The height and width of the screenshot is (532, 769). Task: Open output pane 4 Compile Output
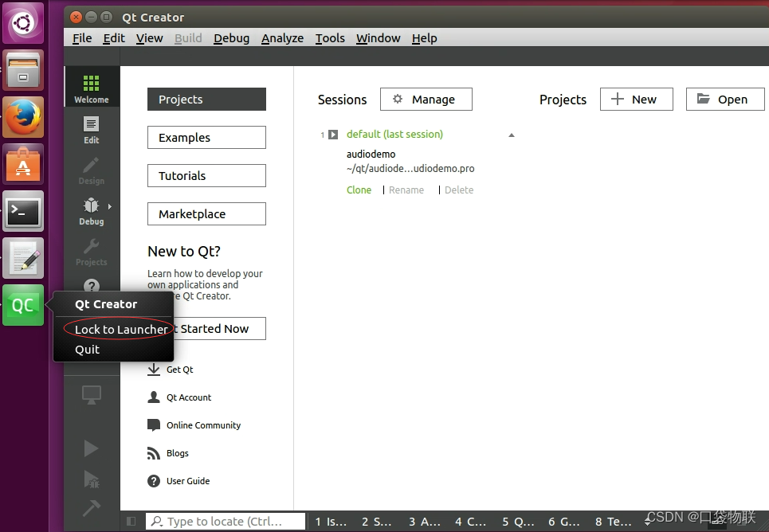(470, 522)
